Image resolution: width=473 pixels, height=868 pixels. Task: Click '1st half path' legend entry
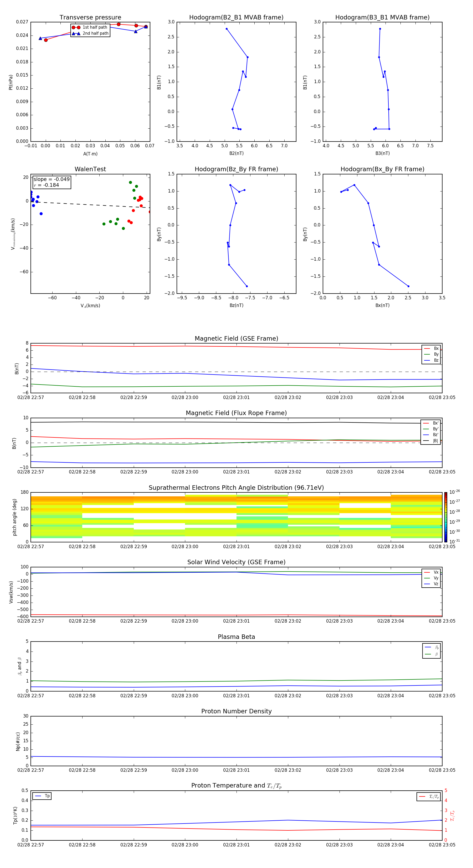(90, 27)
